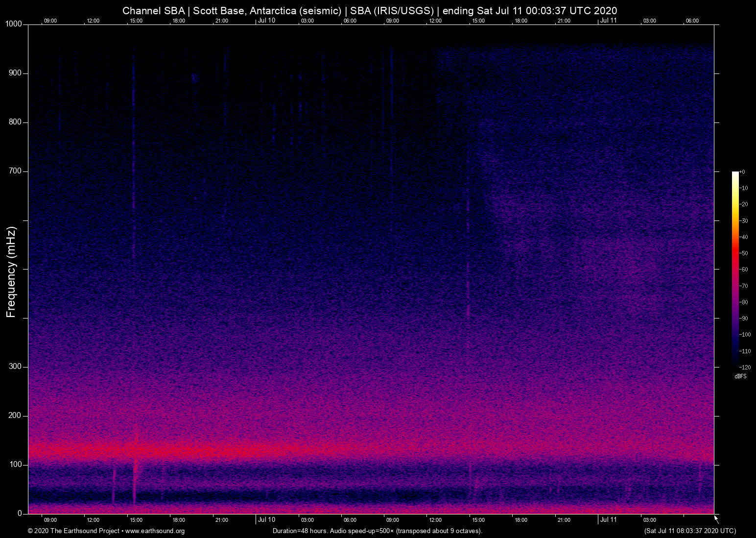Screen dimensions: 756x538
Task: Click the -60 level on the colorbar
Action: [744, 269]
